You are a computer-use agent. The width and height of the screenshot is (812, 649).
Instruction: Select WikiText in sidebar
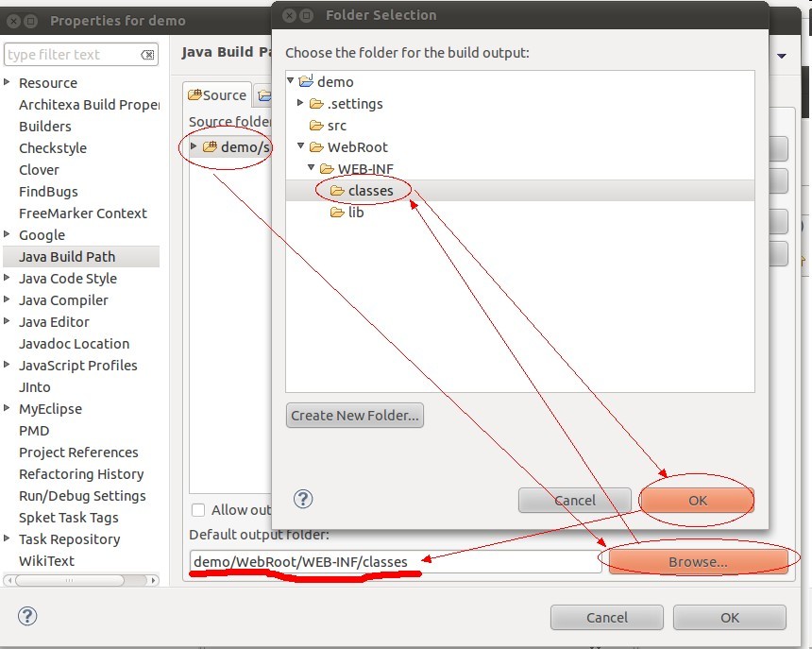(x=46, y=561)
